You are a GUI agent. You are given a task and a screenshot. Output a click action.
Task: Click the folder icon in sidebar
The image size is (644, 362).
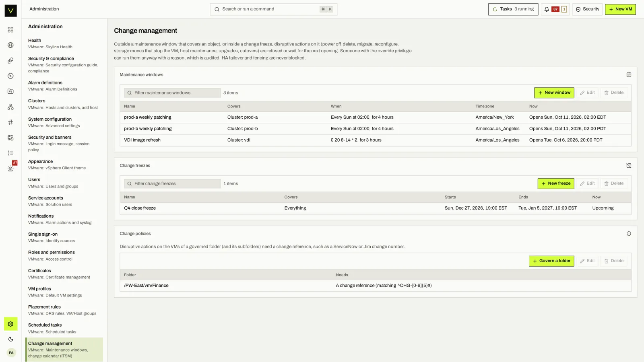[10, 91]
